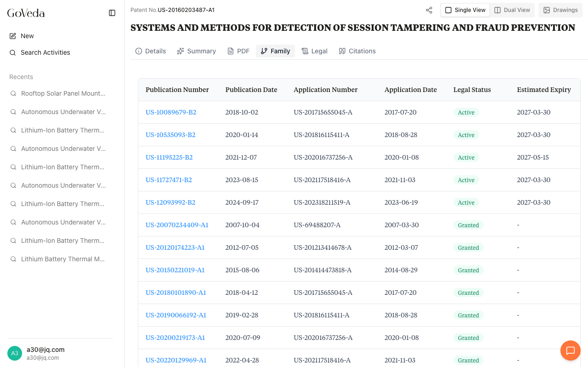Switch to Single View mode

[x=465, y=10]
